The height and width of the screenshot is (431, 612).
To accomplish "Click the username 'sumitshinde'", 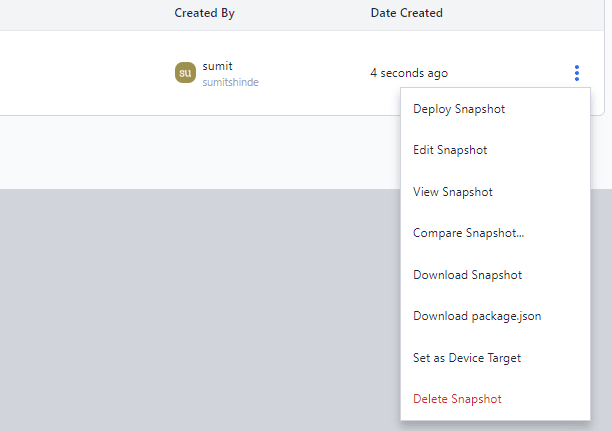I will tap(230, 82).
